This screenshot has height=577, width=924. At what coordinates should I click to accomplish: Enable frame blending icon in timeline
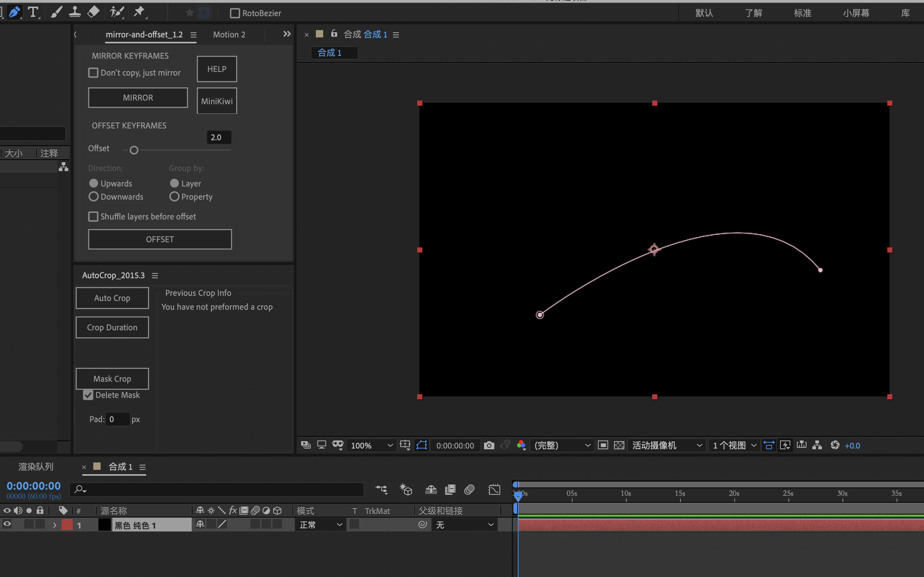point(450,490)
